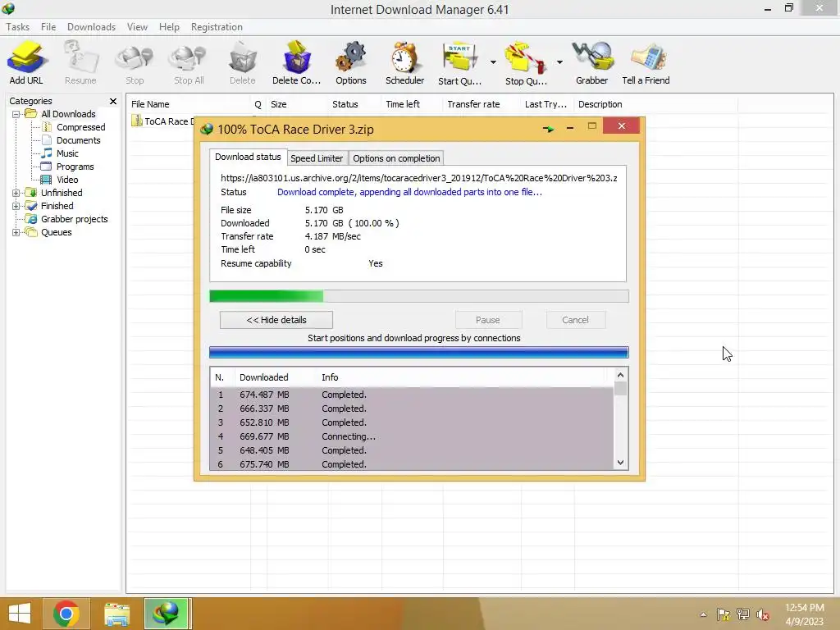Screen dimensions: 840x630
Task: Switch to the Speed Limiter tab
Action: (x=317, y=158)
